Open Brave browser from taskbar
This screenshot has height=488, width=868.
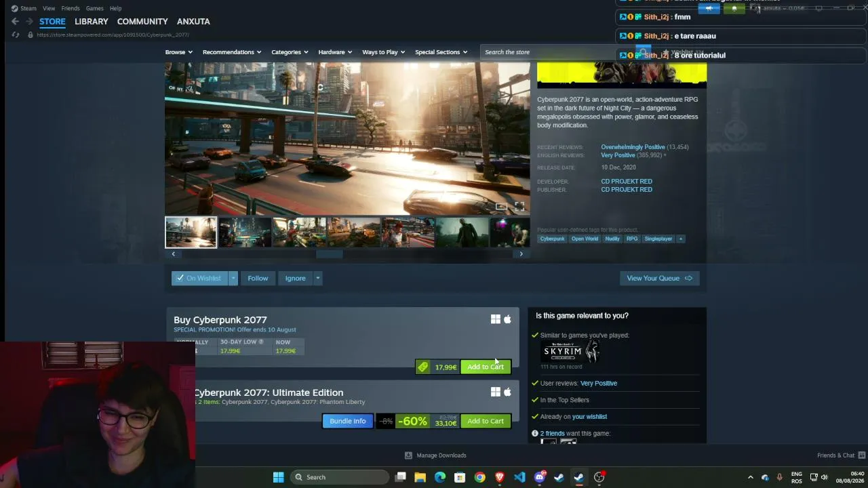point(500,477)
